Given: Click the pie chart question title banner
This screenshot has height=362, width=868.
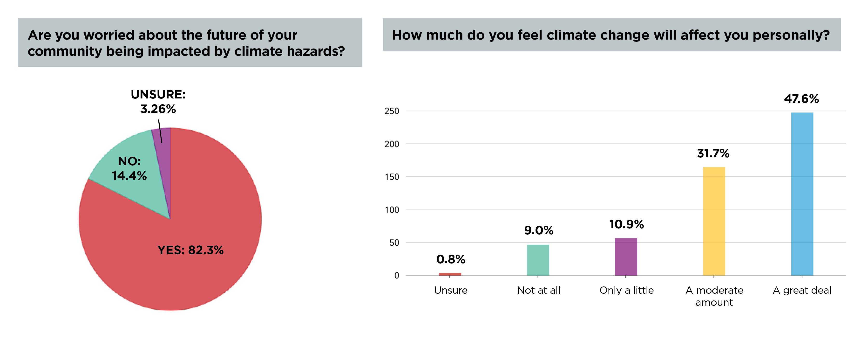Looking at the screenshot, I should click(x=190, y=43).
